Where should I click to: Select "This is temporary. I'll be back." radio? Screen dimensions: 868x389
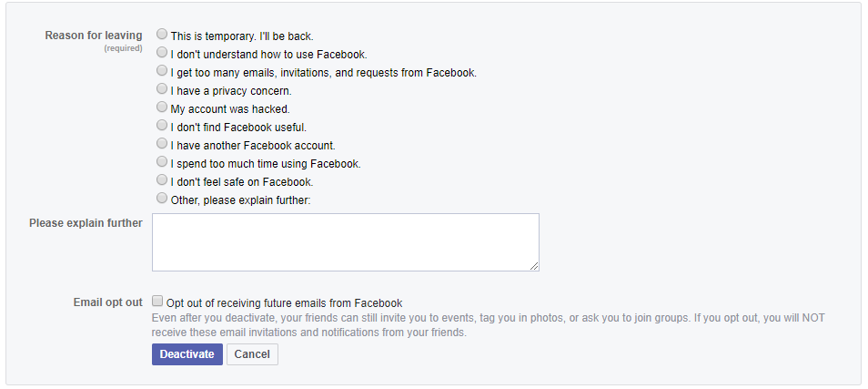pyautogui.click(x=162, y=34)
